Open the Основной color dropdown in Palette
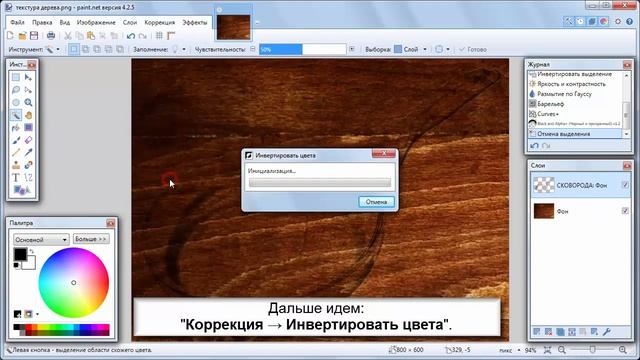The image size is (640, 360). 41,240
